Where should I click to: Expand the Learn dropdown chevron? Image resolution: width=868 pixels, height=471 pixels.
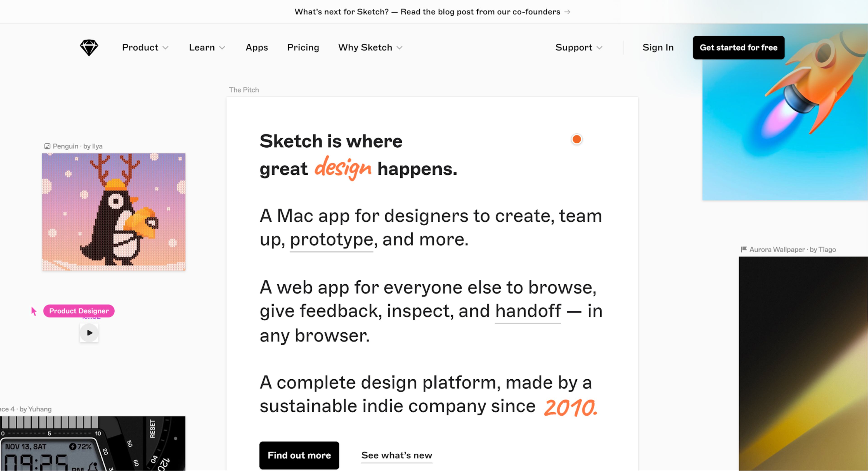pyautogui.click(x=222, y=48)
